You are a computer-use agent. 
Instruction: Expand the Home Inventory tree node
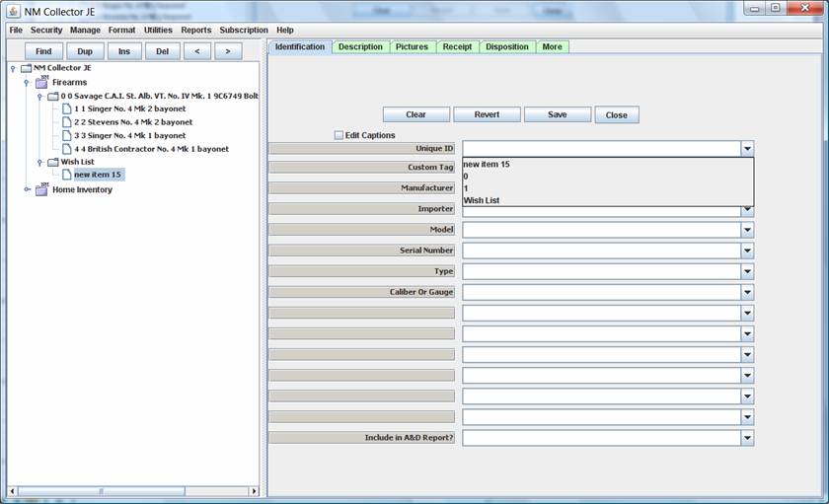click(x=27, y=189)
